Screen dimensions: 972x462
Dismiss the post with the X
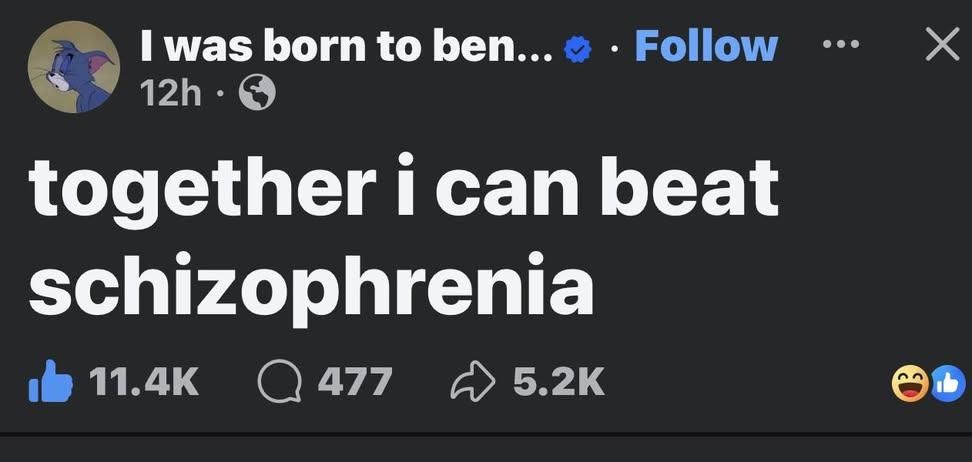point(940,45)
